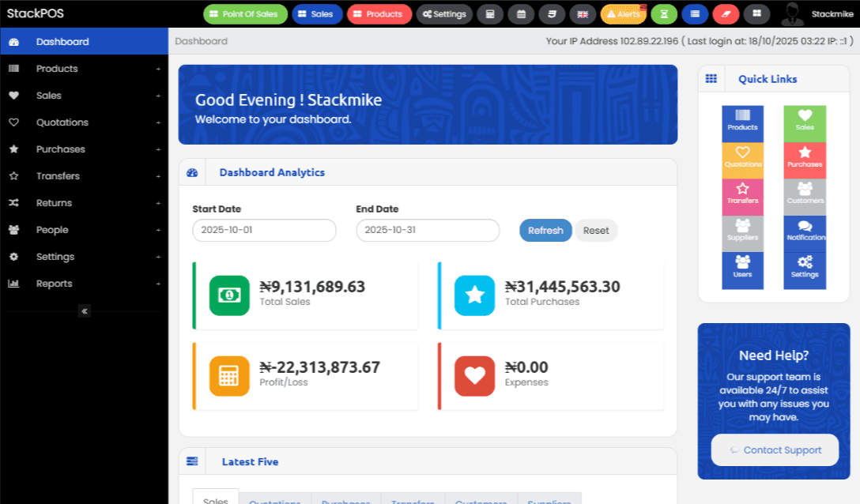The image size is (860, 504).
Task: Click the green Total Sales cash icon
Action: [229, 295]
